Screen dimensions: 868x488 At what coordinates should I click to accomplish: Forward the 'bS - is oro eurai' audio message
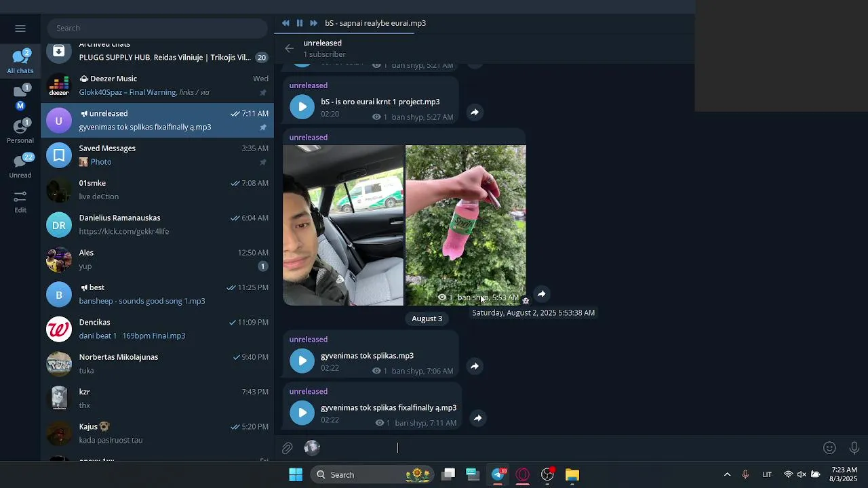pyautogui.click(x=475, y=113)
